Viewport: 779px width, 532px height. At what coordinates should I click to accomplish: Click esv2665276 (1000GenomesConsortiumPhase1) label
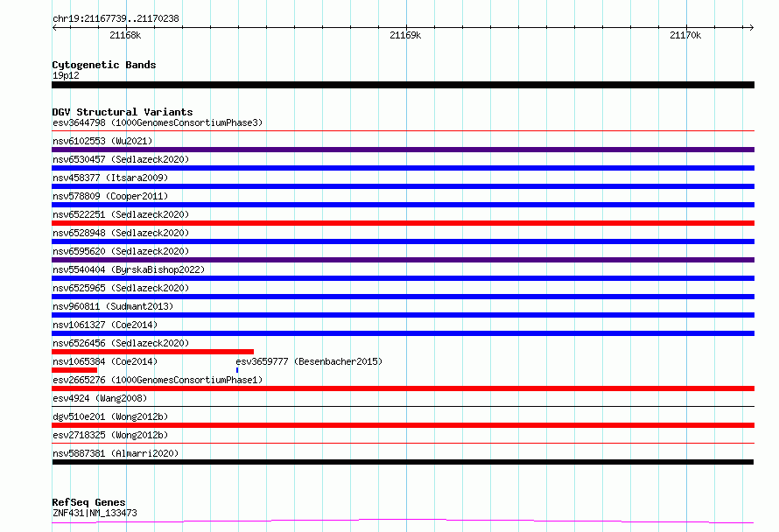[x=158, y=380]
